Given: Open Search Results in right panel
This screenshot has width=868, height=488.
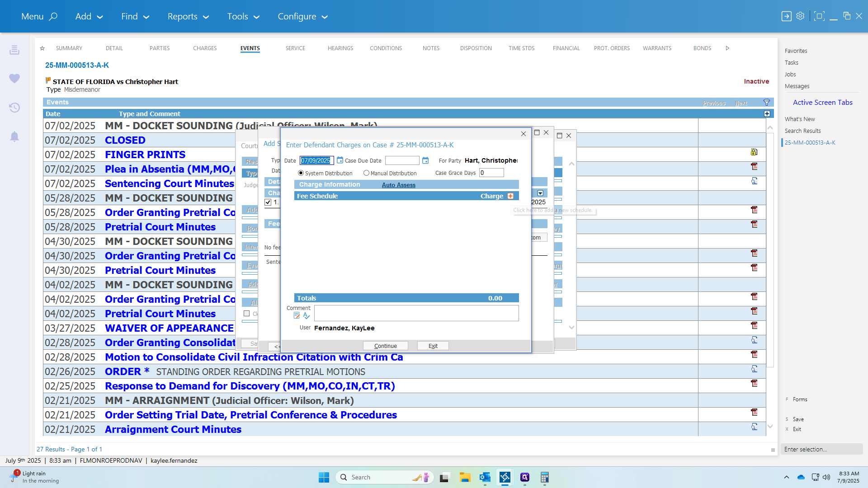Looking at the screenshot, I should coord(802,131).
